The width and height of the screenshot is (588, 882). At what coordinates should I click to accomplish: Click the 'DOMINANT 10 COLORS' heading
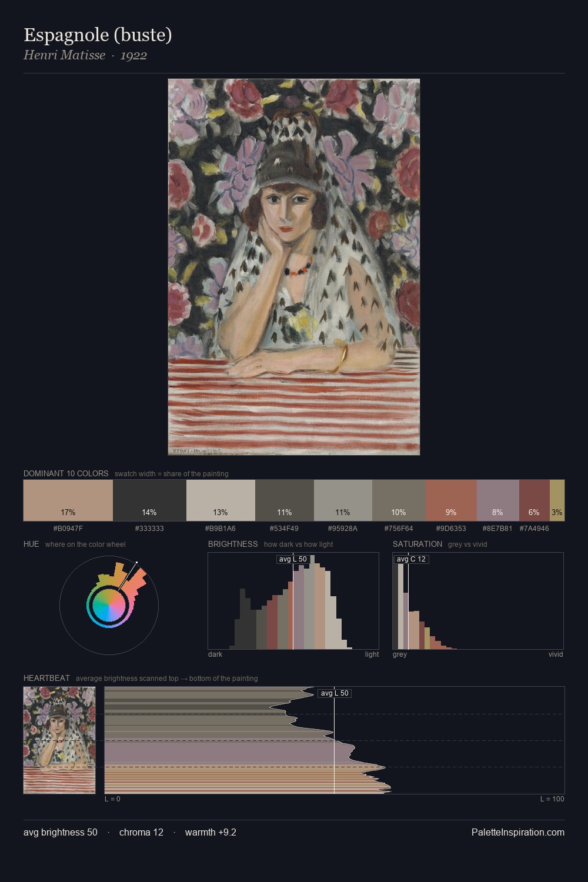click(66, 473)
